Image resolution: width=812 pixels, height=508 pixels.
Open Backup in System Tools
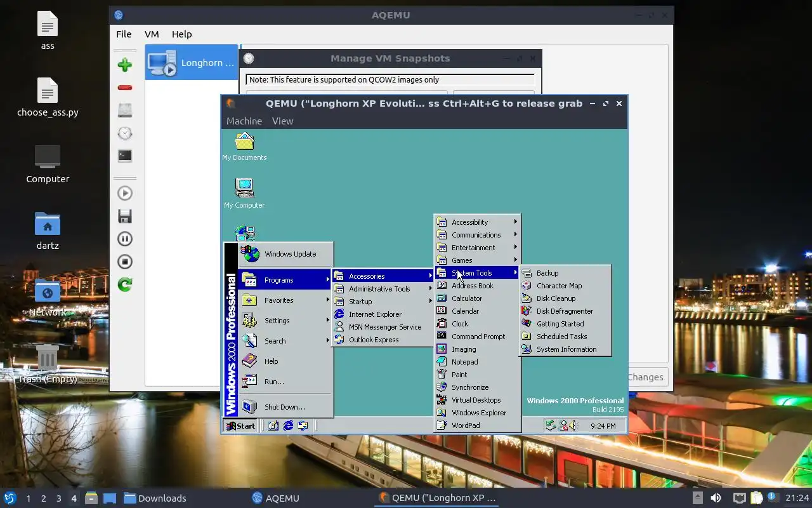pos(565,273)
